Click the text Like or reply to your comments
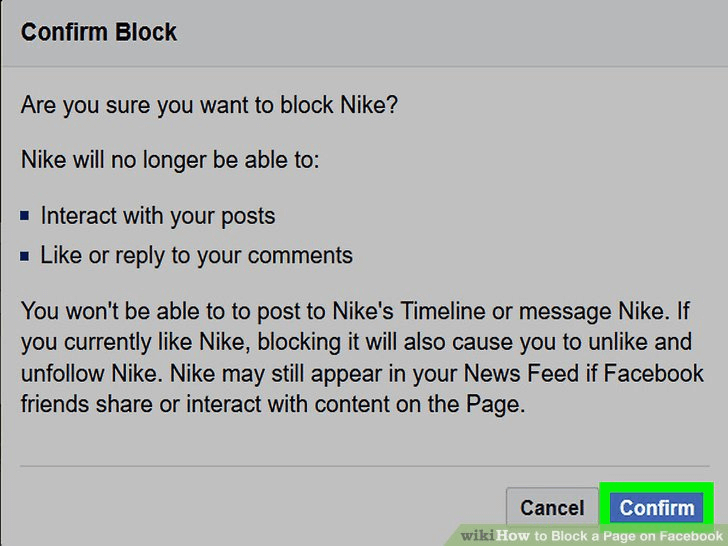The image size is (728, 546). (x=196, y=255)
